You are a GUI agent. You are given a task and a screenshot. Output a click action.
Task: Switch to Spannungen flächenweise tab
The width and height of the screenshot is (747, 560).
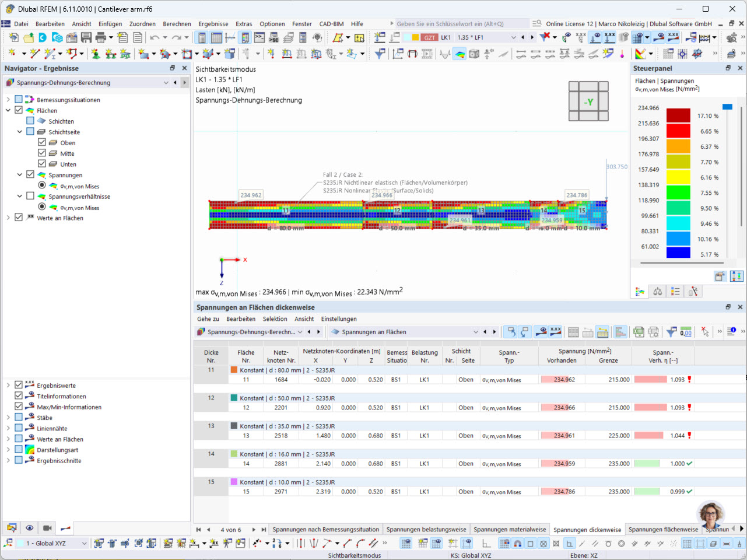(x=663, y=530)
